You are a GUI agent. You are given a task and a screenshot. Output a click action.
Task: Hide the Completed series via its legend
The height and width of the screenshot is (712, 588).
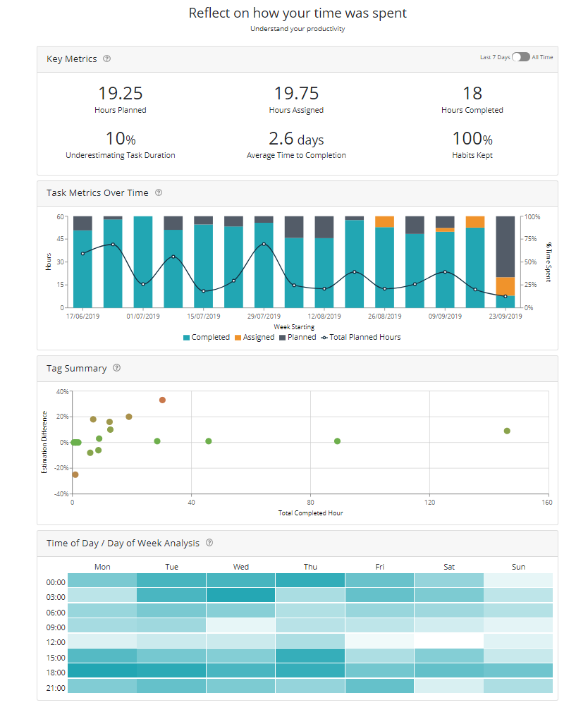pos(206,338)
